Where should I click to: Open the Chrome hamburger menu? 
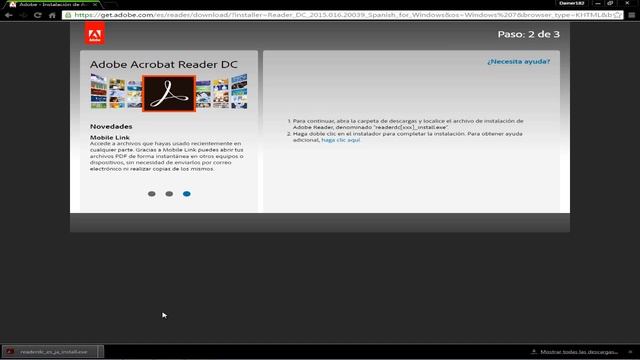pos(632,15)
